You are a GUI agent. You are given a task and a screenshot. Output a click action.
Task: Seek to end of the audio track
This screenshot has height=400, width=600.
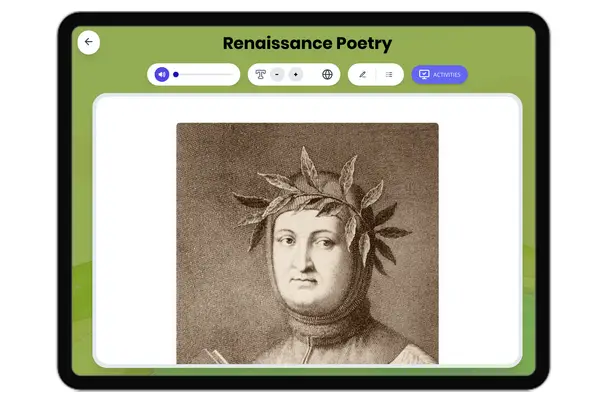[x=232, y=74]
